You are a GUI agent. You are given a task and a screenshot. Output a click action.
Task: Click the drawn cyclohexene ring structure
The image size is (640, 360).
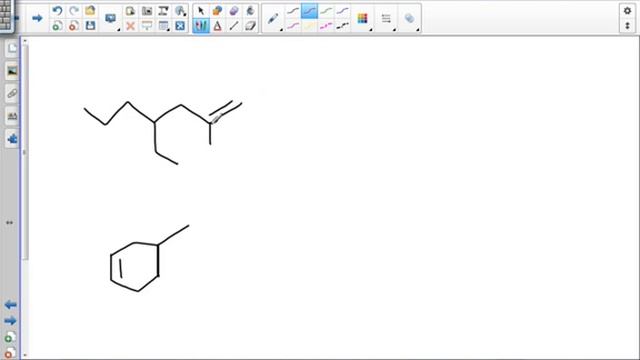149,258
